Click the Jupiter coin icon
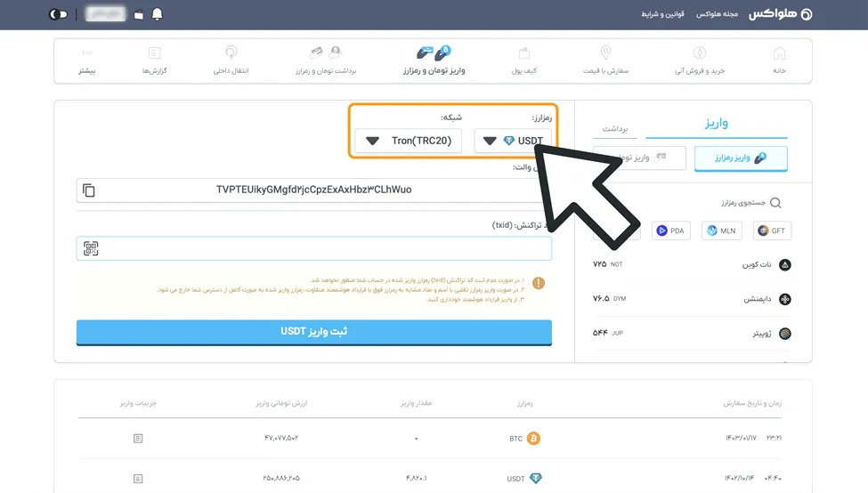This screenshot has width=868, height=493. 785,334
